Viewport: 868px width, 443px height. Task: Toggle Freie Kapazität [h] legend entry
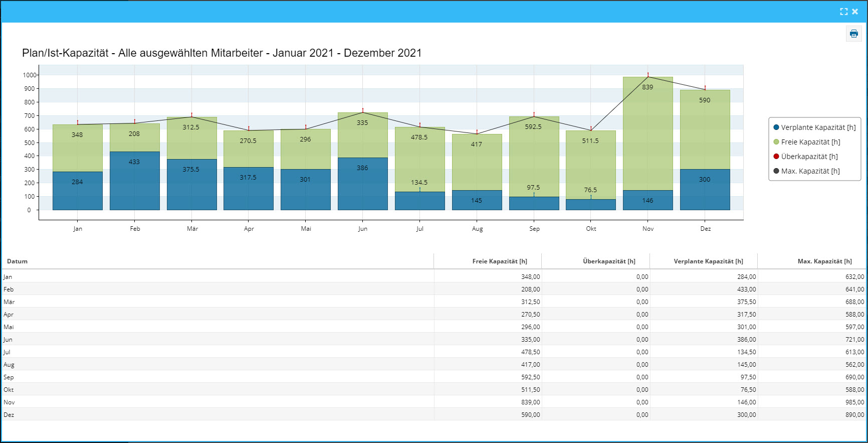click(807, 142)
